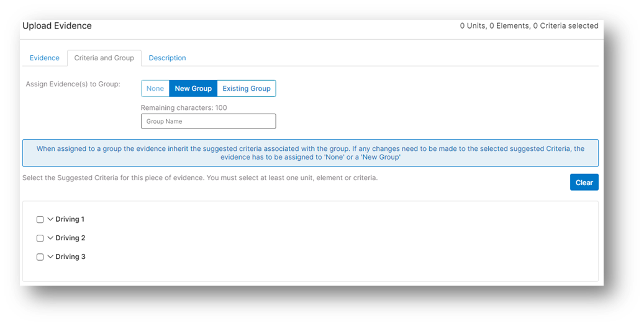Click the Select the Suggested Criteria instruction
The image size is (644, 326).
point(200,178)
